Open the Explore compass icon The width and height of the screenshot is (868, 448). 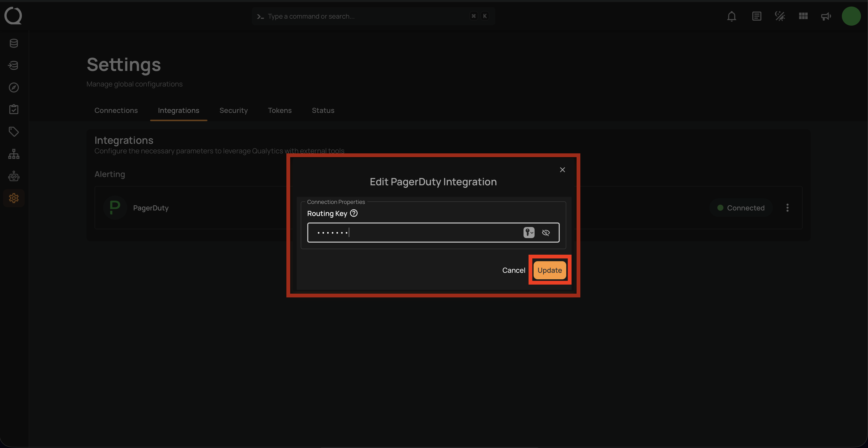tap(14, 87)
